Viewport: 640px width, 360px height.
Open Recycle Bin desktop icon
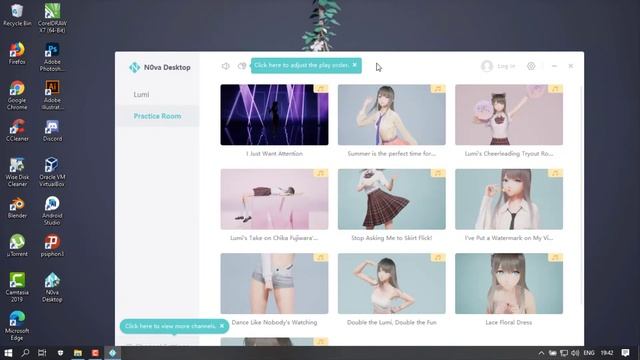click(x=17, y=15)
